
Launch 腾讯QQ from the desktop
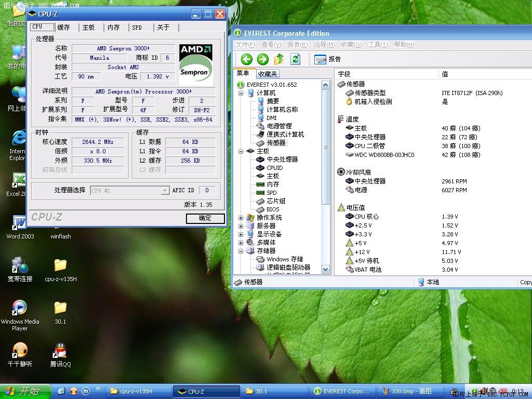click(x=60, y=355)
